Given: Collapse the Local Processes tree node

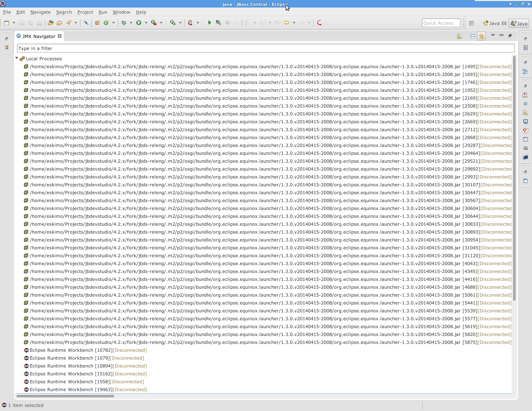Looking at the screenshot, I should tap(16, 58).
